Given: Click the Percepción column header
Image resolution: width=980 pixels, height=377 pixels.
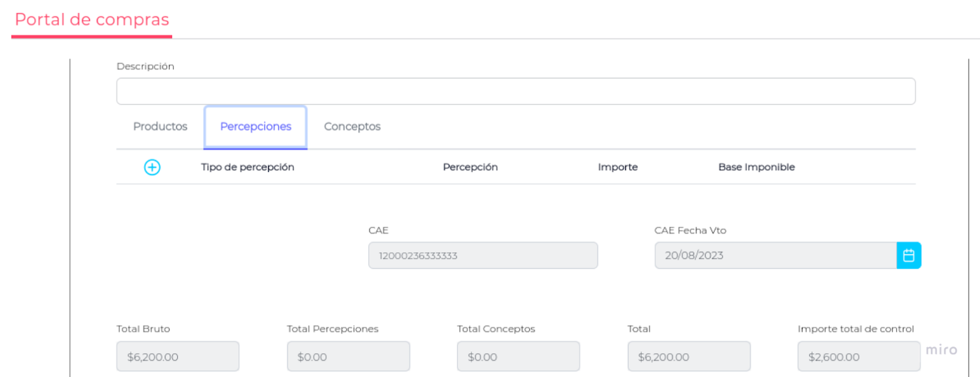Looking at the screenshot, I should click(x=470, y=167).
